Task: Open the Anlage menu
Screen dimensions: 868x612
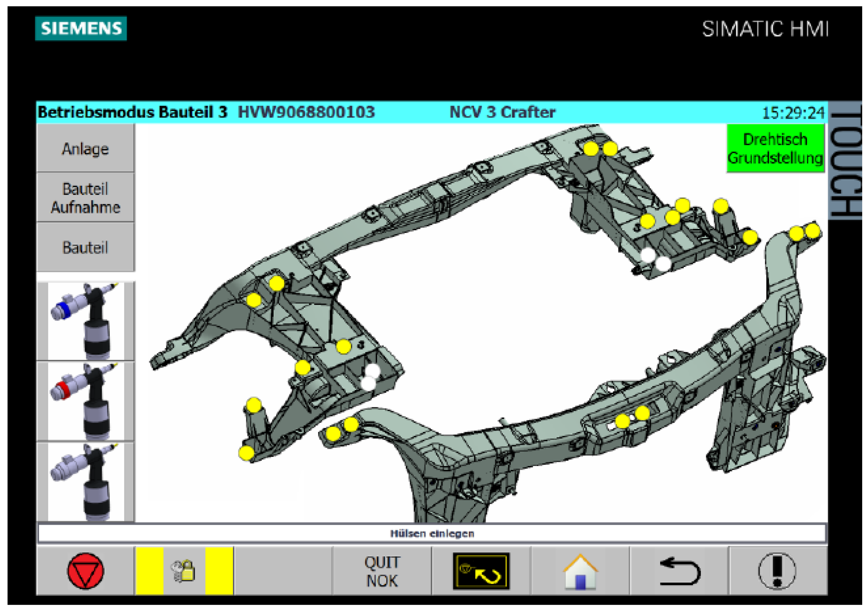Action: pyautogui.click(x=86, y=149)
